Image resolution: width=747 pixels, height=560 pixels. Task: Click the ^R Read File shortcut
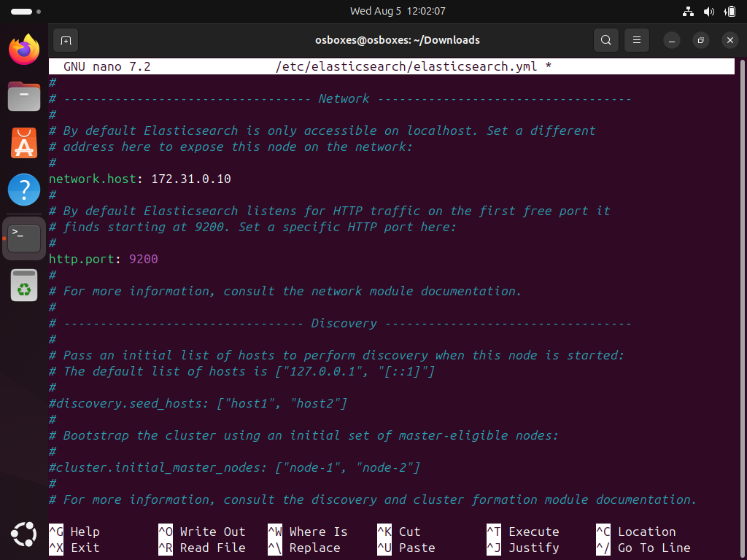tap(202, 548)
